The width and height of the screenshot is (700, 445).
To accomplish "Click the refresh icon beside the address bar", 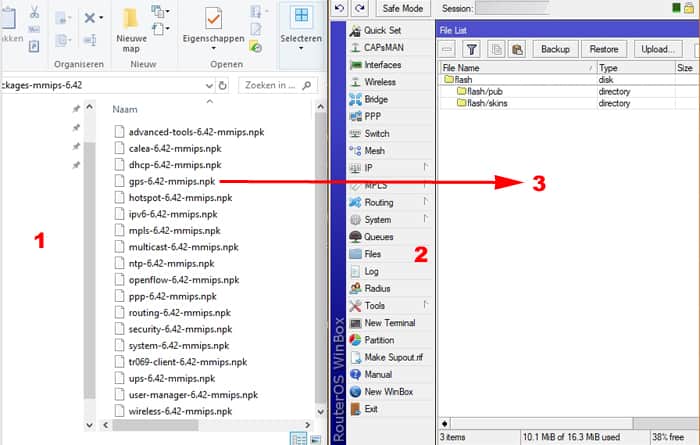I will [222, 85].
